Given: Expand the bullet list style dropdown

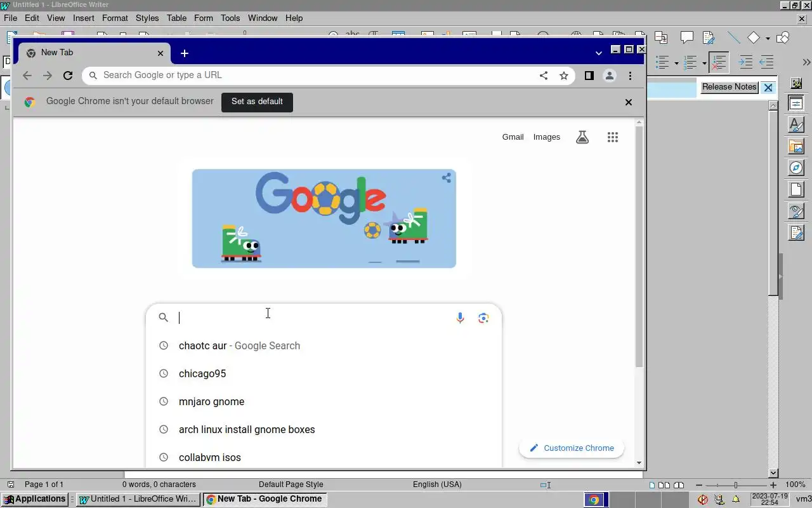Looking at the screenshot, I should click(676, 63).
